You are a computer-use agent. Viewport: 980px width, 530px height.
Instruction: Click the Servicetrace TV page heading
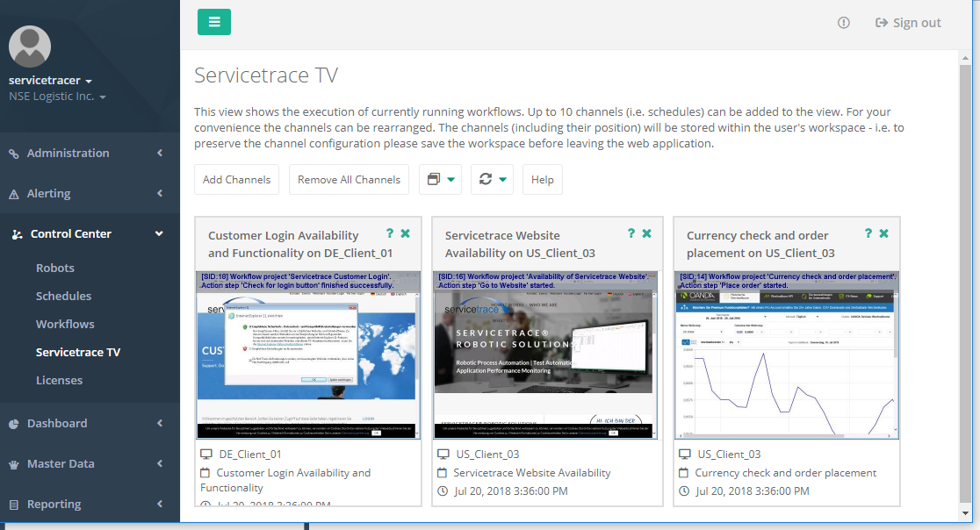pyautogui.click(x=265, y=75)
